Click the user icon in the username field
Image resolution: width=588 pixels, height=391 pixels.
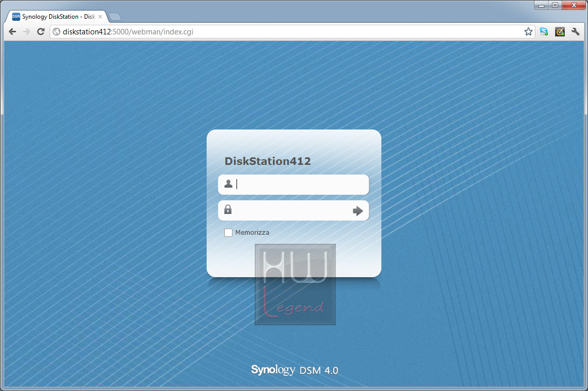pos(228,184)
